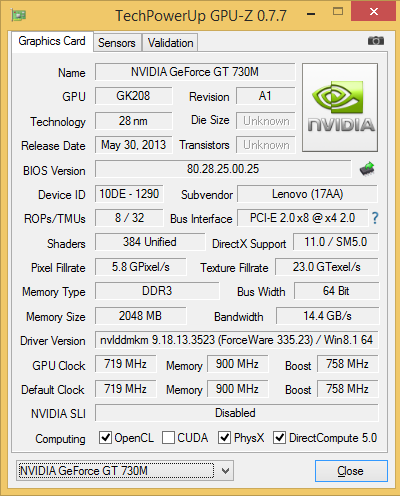This screenshot has height=496, width=400.
Task: Click the NVIDIA logo image
Action: coord(340,107)
